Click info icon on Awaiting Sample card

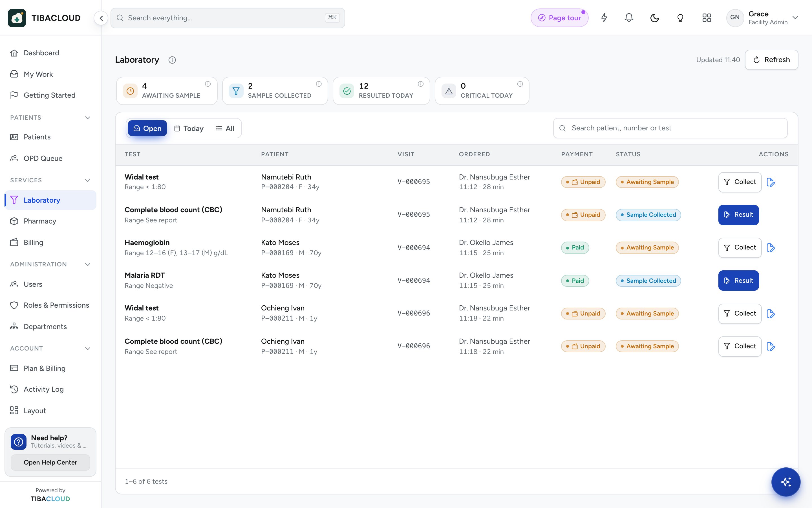(x=208, y=84)
